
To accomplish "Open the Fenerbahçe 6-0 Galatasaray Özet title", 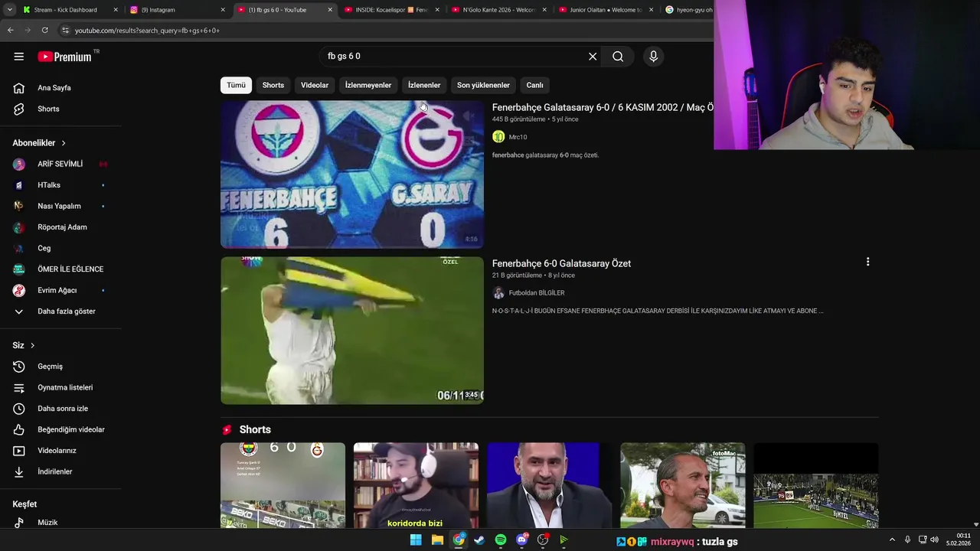I will coord(561,263).
